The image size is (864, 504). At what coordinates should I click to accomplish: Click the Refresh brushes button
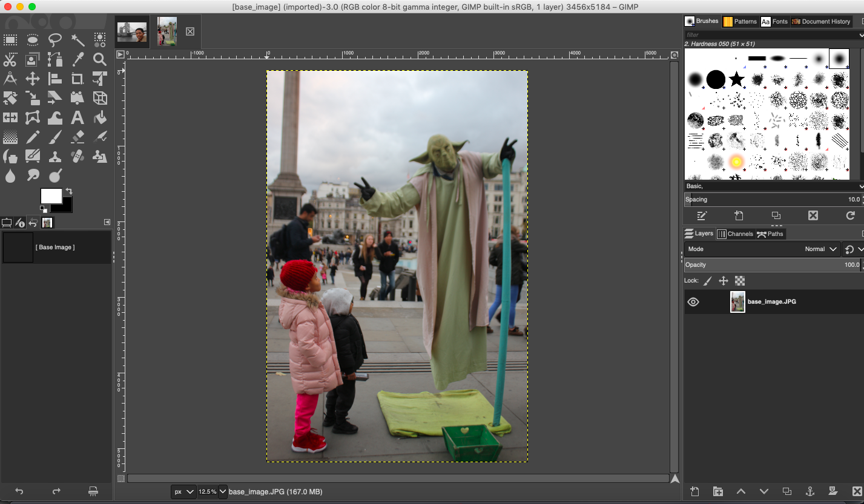click(850, 215)
